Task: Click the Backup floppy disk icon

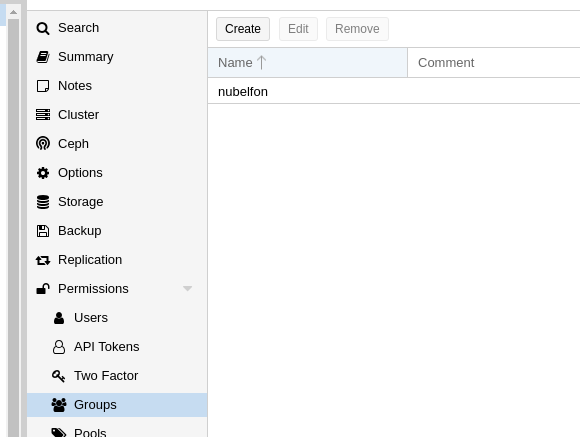Action: pyautogui.click(x=43, y=231)
